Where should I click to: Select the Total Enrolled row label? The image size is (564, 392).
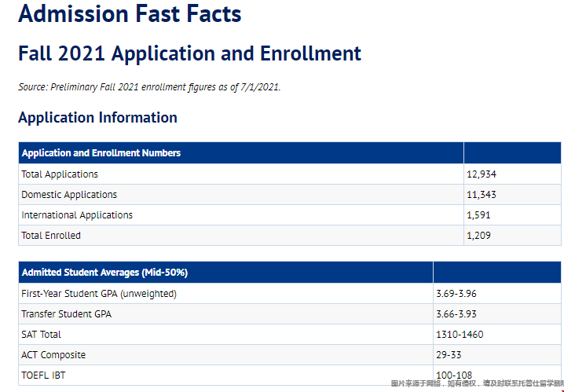click(x=51, y=236)
